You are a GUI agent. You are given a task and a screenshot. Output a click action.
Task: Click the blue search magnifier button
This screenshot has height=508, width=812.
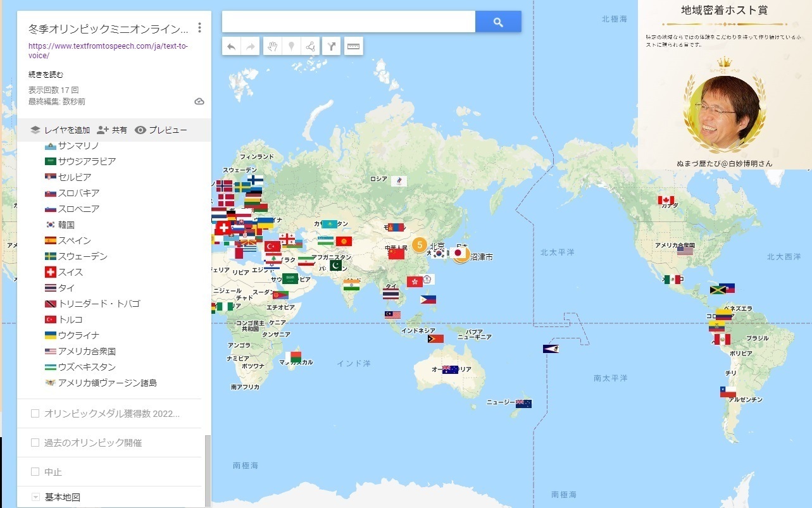(498, 22)
